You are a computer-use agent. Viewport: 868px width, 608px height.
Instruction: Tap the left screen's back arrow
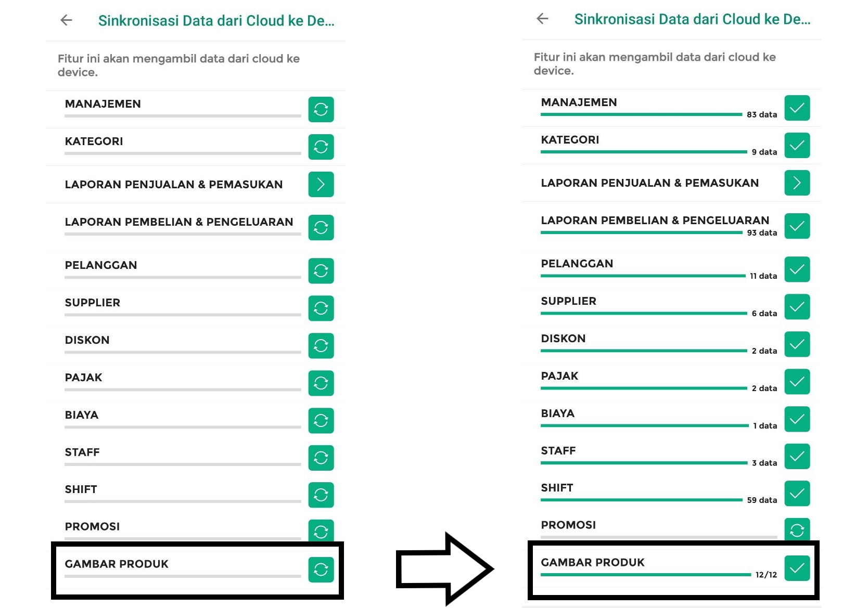coord(66,20)
